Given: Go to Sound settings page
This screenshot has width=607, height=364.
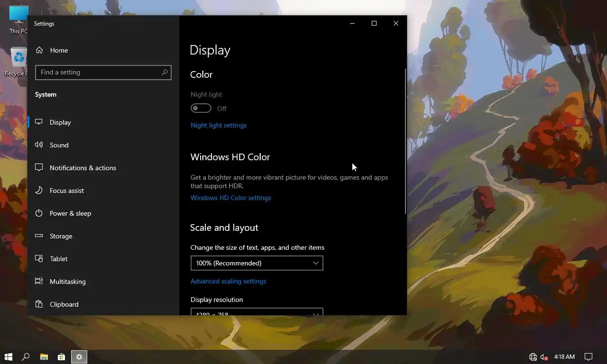Looking at the screenshot, I should click(x=103, y=145).
